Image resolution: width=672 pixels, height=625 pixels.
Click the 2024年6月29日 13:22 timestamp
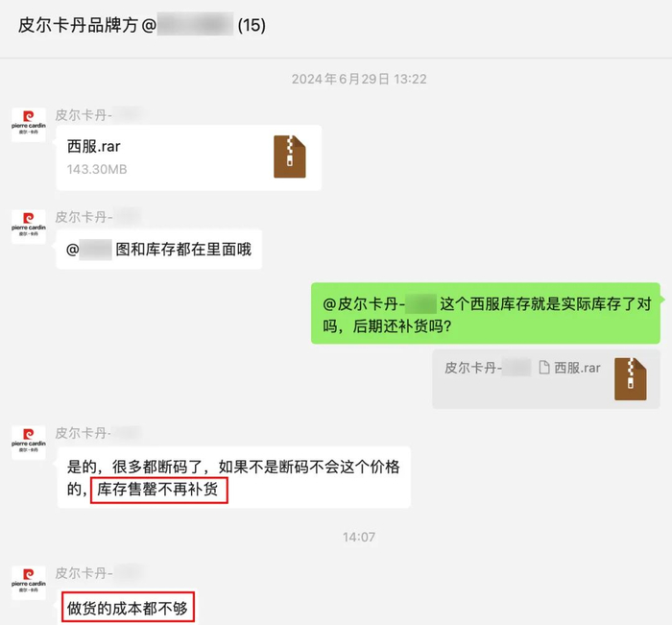pos(359,79)
